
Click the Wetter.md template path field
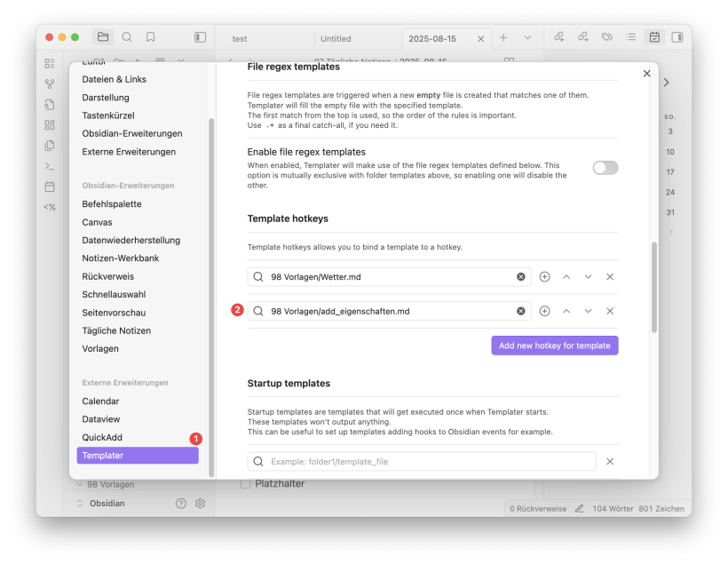389,277
